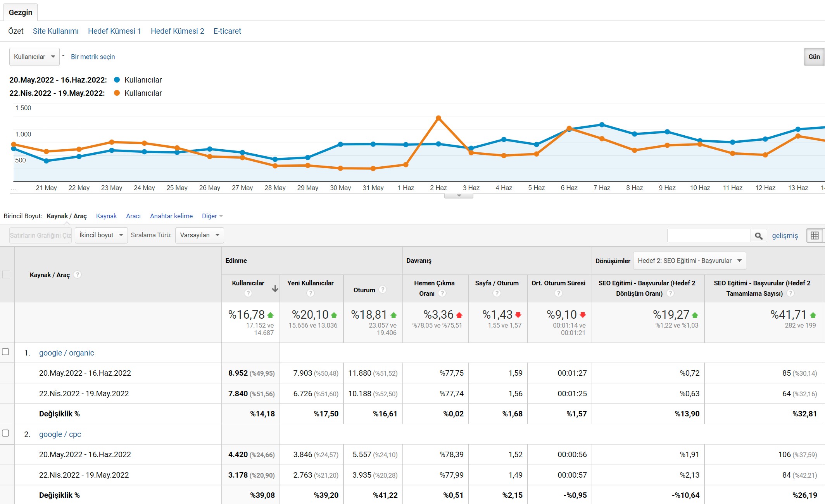Open the gelişmiş advanced filter link

coord(785,236)
